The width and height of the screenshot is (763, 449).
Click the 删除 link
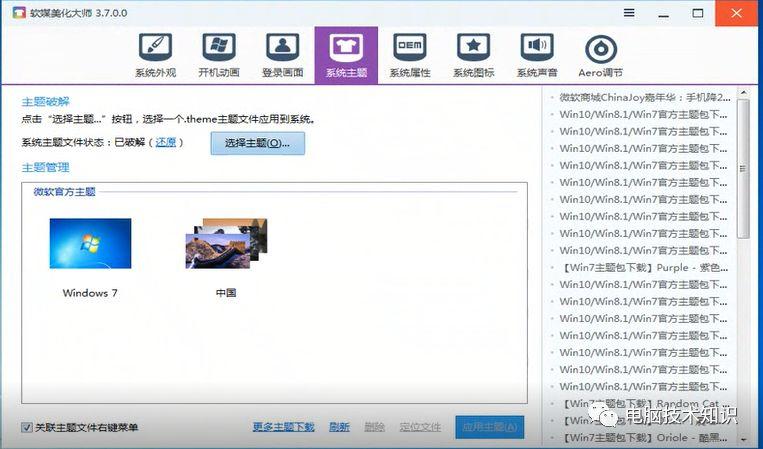(374, 427)
